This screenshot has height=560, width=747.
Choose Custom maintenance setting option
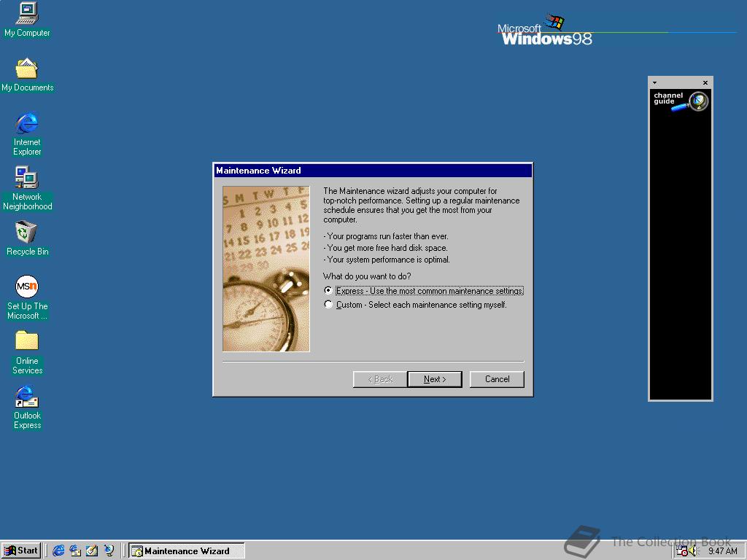415,305
